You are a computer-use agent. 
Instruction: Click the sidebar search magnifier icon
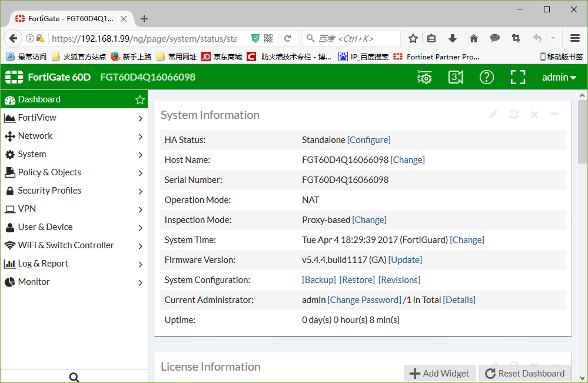point(74,377)
